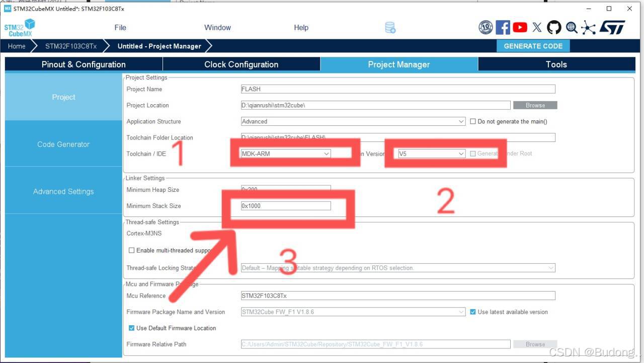644x363 pixels.
Task: Click the 10th anniversary badge icon
Action: click(486, 27)
